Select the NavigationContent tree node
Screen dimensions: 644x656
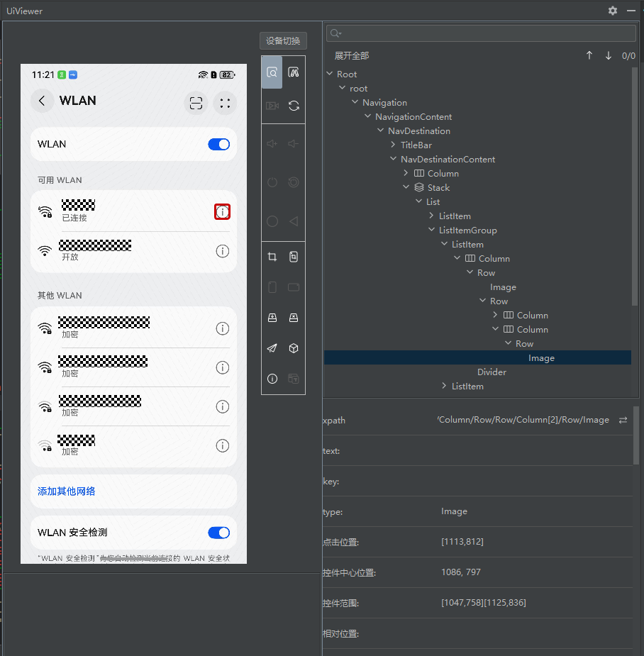[413, 117]
